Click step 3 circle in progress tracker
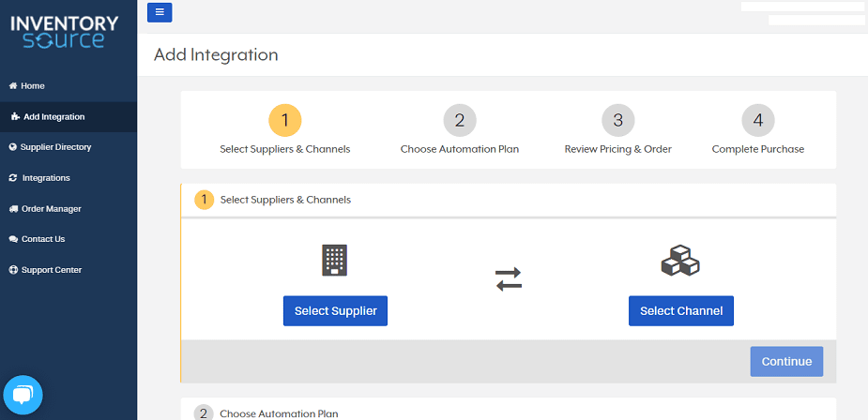868x420 pixels. point(617,120)
